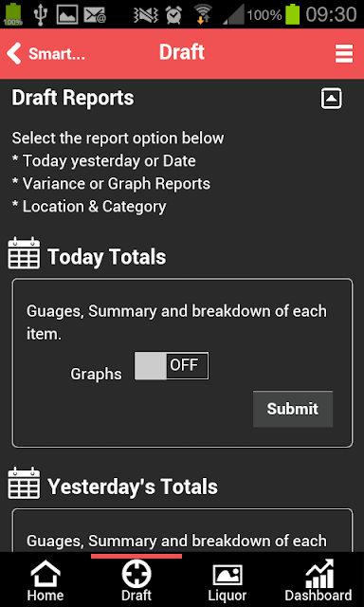364x607 pixels.
Task: Tap the Today Totals heading
Action: tap(107, 257)
